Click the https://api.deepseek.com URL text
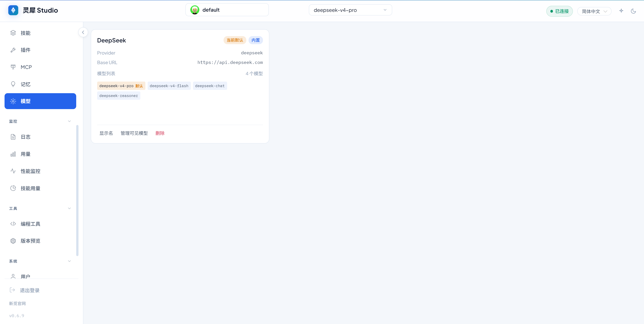644x324 pixels. tap(230, 62)
